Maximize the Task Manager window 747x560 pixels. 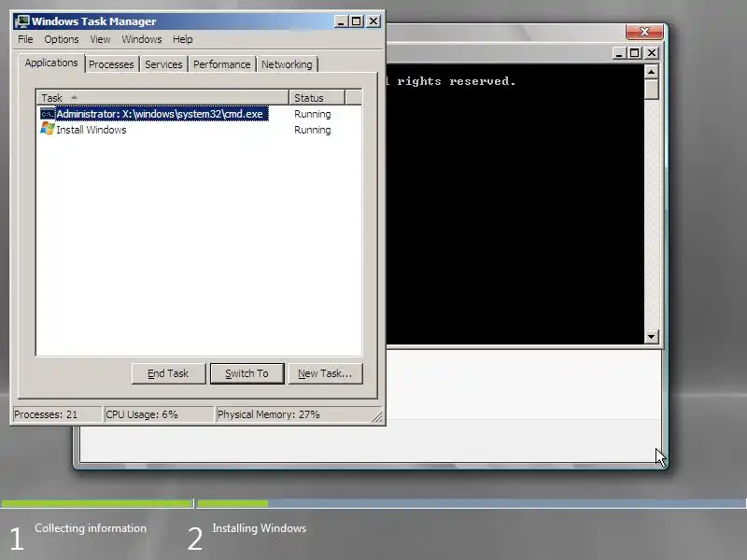click(357, 21)
